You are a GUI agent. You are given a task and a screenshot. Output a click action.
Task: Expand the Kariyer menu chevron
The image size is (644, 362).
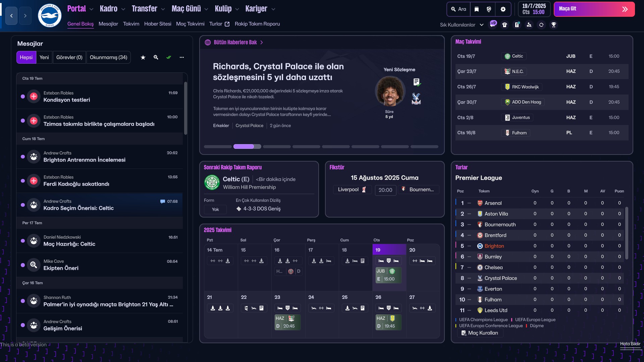coord(273,9)
